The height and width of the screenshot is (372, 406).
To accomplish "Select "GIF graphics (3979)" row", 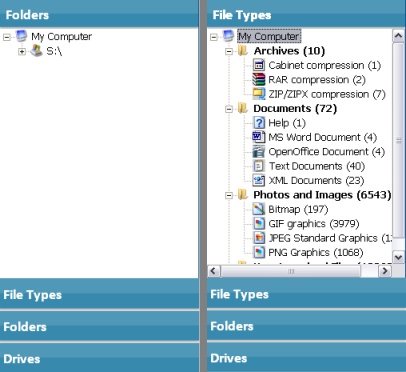I will 313,223.
